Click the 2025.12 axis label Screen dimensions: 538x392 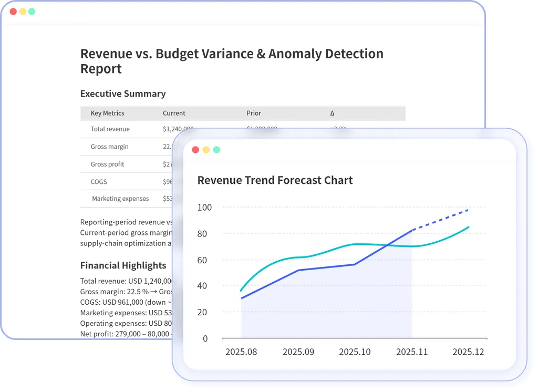468,352
